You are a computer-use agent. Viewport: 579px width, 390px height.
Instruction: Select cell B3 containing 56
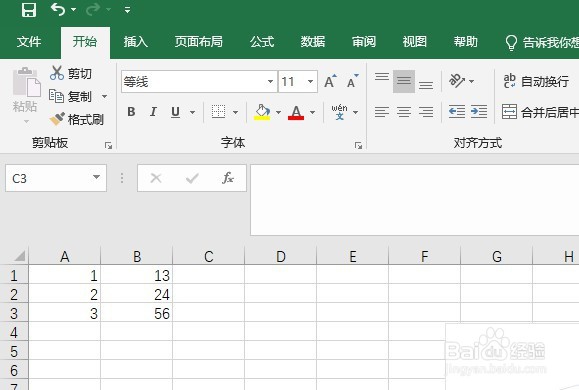[137, 313]
